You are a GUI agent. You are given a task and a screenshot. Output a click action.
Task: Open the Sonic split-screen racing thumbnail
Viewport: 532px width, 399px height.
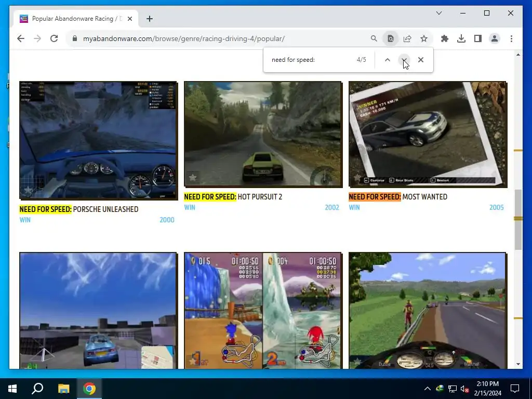click(263, 311)
